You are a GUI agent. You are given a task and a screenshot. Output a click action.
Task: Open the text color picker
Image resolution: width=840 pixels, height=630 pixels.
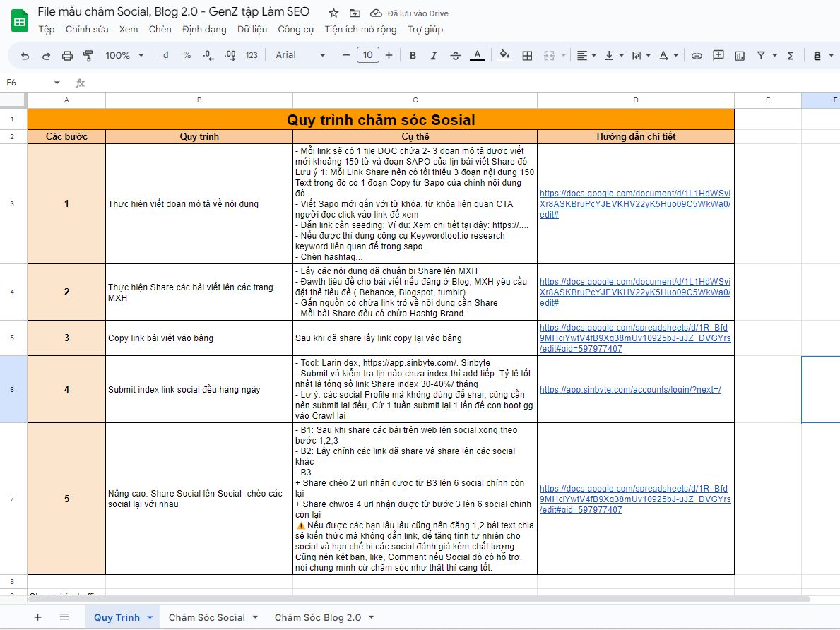(x=478, y=55)
